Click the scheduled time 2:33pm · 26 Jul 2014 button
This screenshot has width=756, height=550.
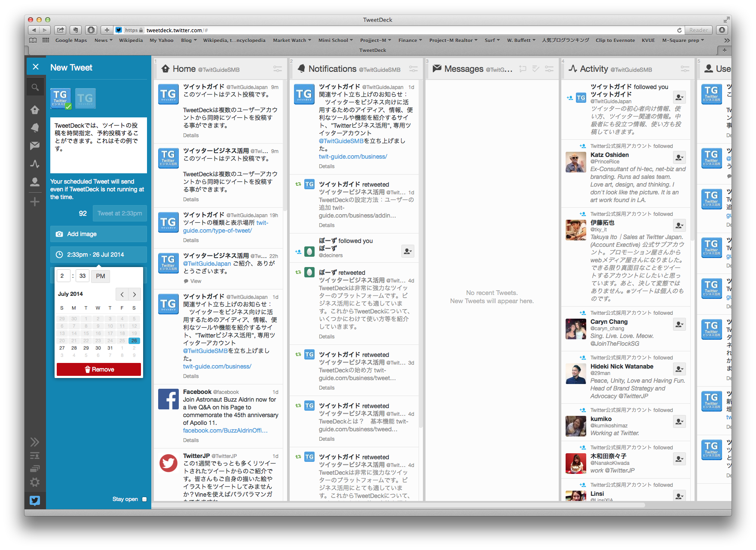[98, 255]
